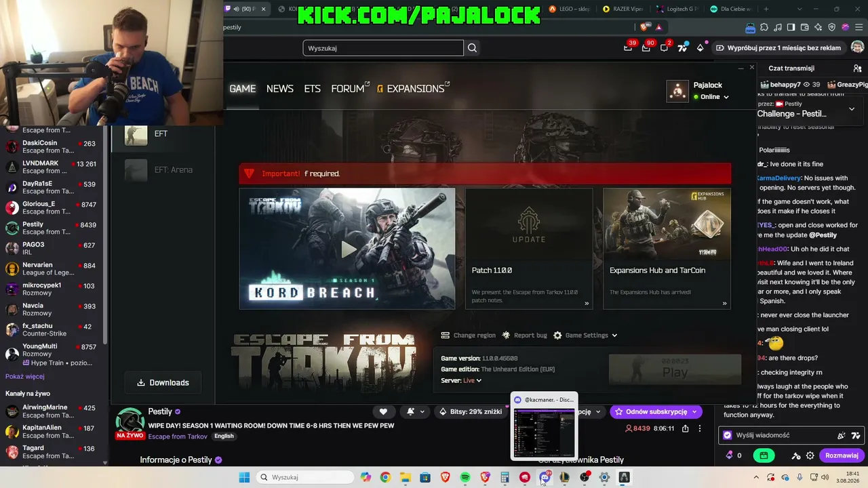This screenshot has width=868, height=488.
Task: Open the Twitch user avatar menu
Action: pyautogui.click(x=857, y=47)
